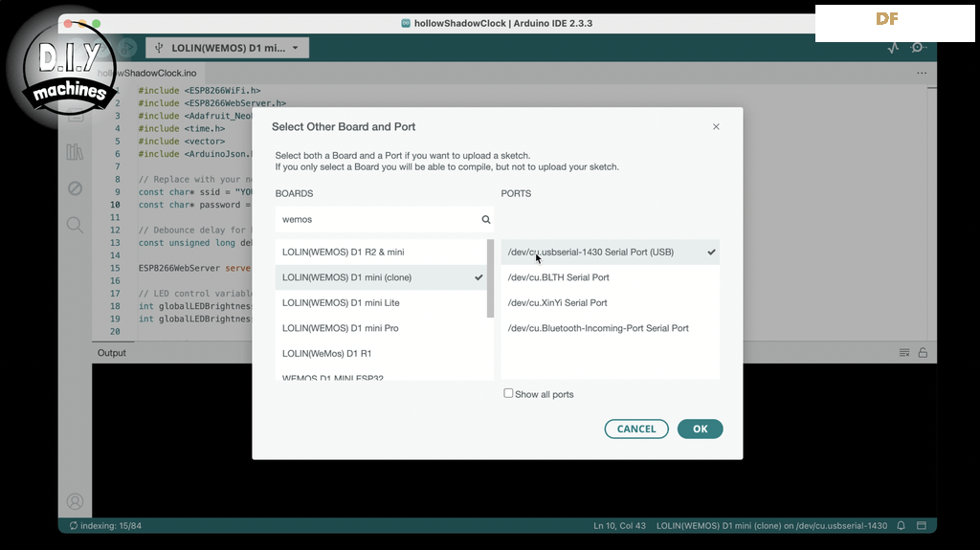Screen dimensions: 980x550
Task: Select /dev/cu.XinYi Serial Port
Action: coord(610,302)
